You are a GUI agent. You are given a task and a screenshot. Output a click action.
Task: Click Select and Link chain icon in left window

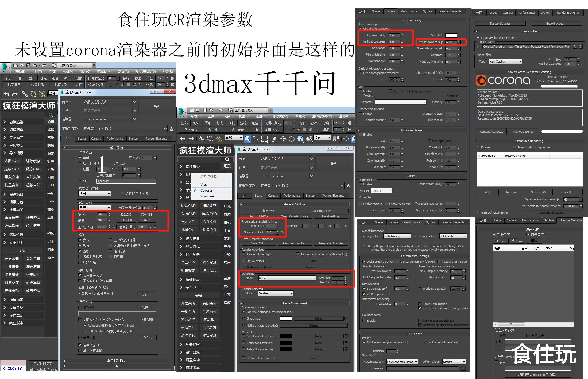(x=25, y=94)
